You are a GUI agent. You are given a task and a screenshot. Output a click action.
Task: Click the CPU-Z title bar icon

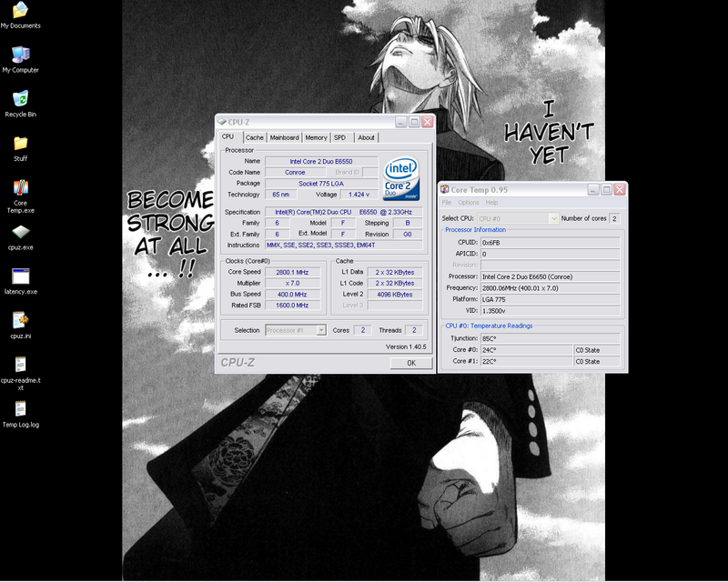222,122
